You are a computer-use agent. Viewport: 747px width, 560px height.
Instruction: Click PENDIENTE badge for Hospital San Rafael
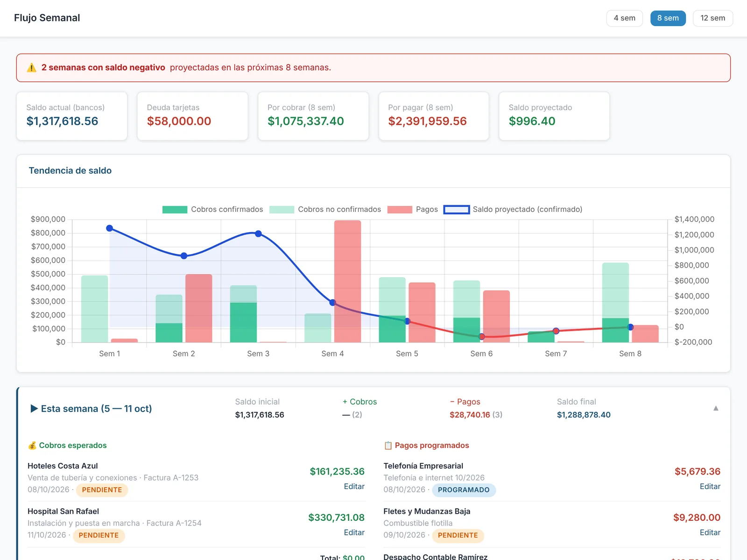pyautogui.click(x=99, y=535)
